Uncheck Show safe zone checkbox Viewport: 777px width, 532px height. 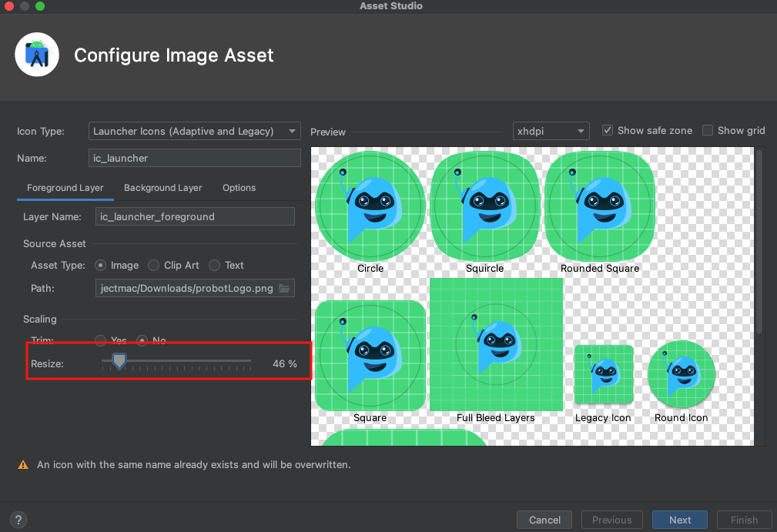click(x=608, y=131)
